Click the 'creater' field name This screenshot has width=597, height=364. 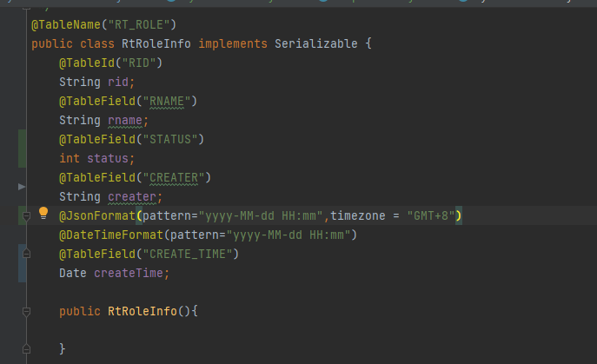[x=132, y=197]
